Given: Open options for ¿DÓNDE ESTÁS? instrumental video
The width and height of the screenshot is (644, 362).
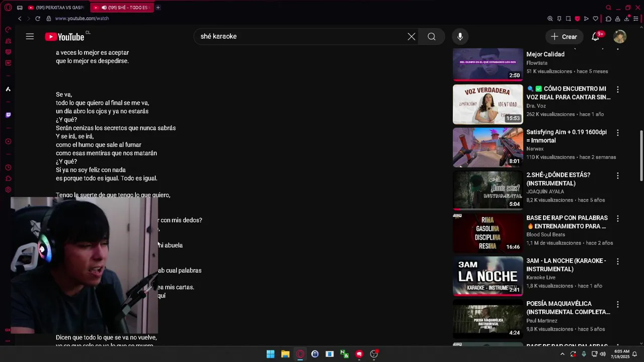Looking at the screenshot, I should 618,175.
